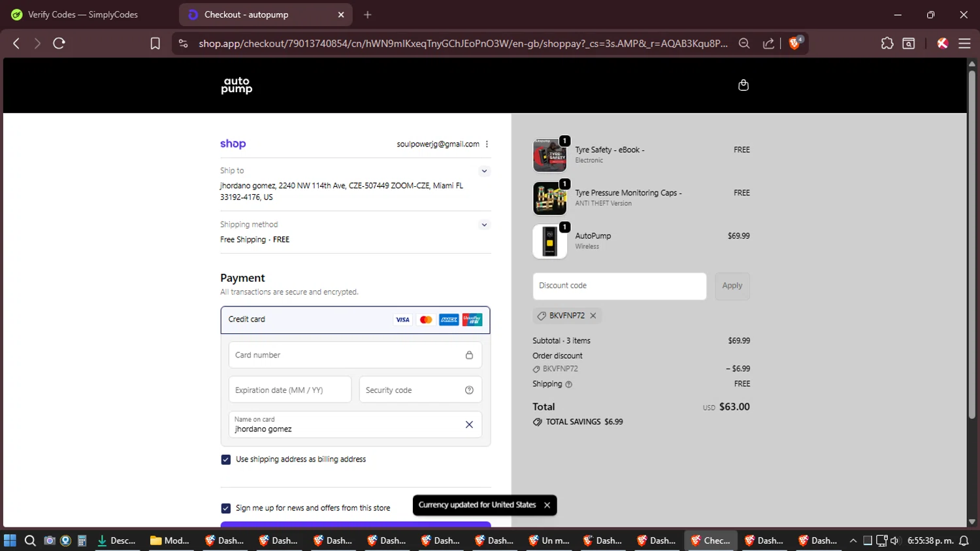Screen dimensions: 980x551
Task: Open the colorful extension icon in toolbar
Action: pos(942,43)
